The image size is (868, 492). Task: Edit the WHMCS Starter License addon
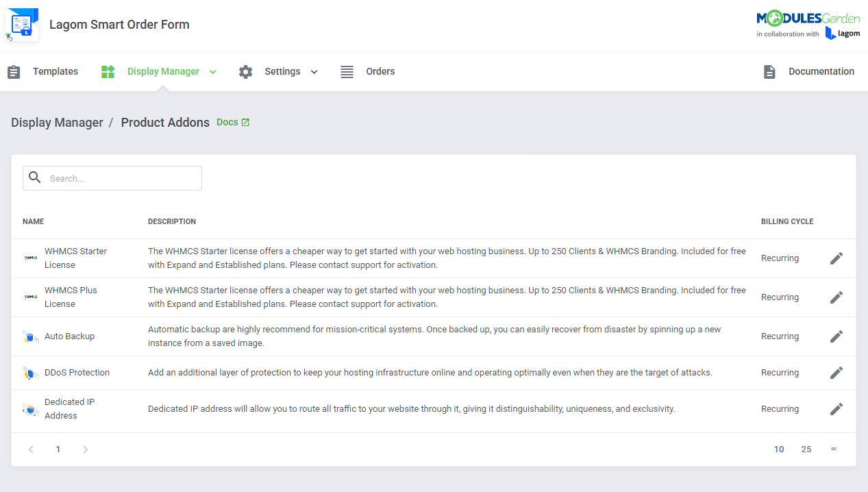point(836,258)
